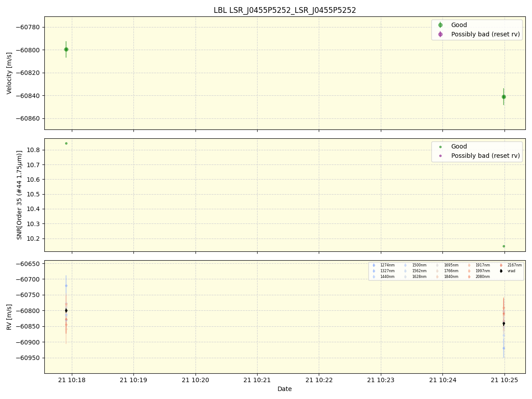The image size is (532, 399).
Task: Click the 21 10:18 tick label
Action: pyautogui.click(x=72, y=380)
